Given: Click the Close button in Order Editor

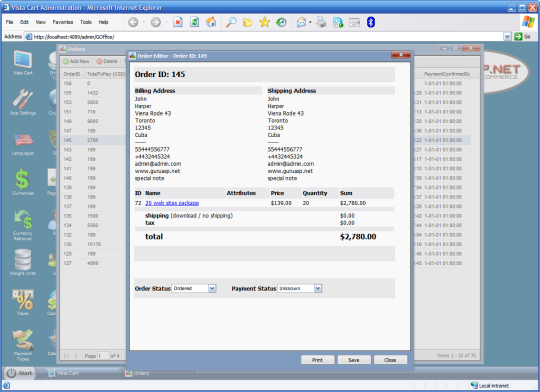Looking at the screenshot, I should click(x=391, y=360).
